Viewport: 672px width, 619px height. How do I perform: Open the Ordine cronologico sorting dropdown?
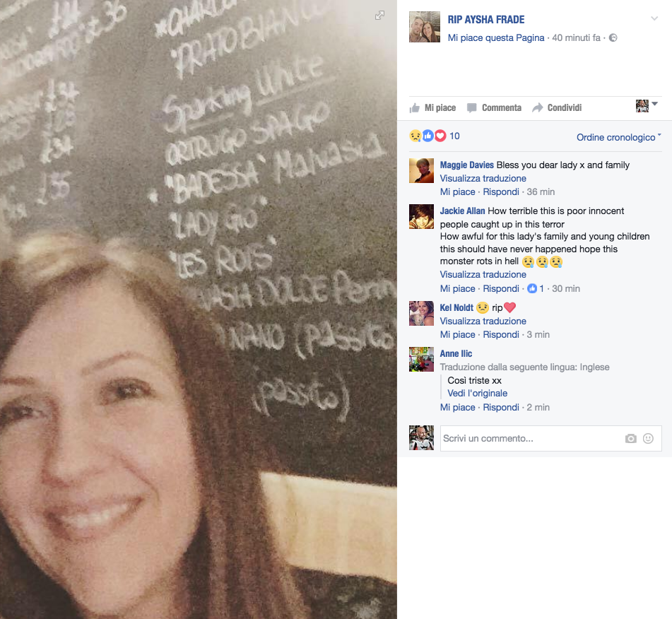click(618, 137)
